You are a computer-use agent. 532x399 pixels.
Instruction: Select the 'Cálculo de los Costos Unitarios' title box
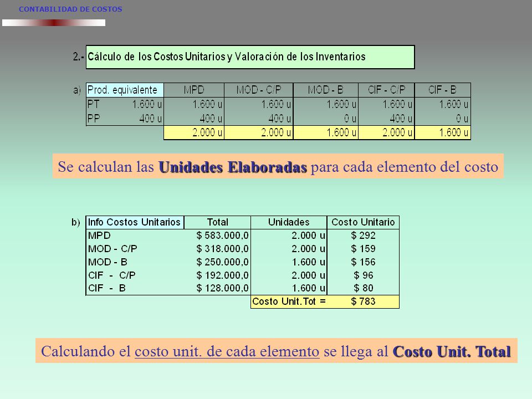250,57
